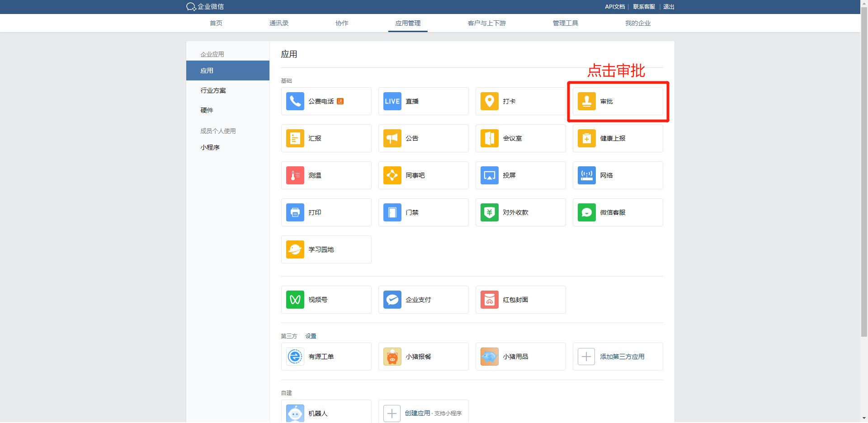This screenshot has width=868, height=423.
Task: Click the 小猪用品 label text
Action: click(515, 357)
